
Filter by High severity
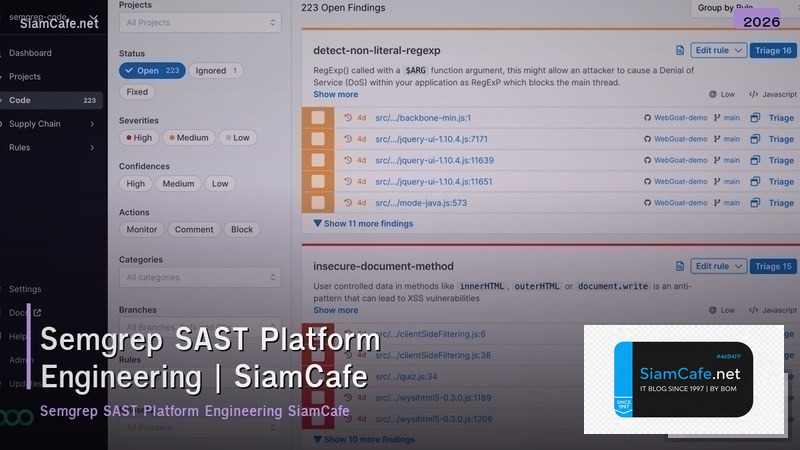[139, 138]
